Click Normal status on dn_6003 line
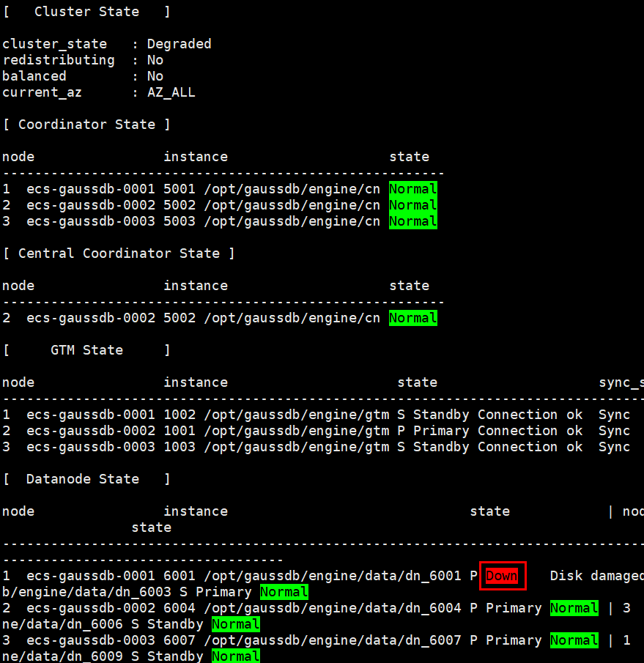The height and width of the screenshot is (663, 644). [284, 592]
